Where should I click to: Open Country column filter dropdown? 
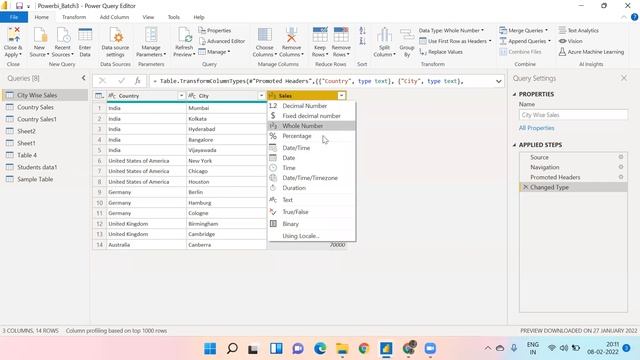181,96
